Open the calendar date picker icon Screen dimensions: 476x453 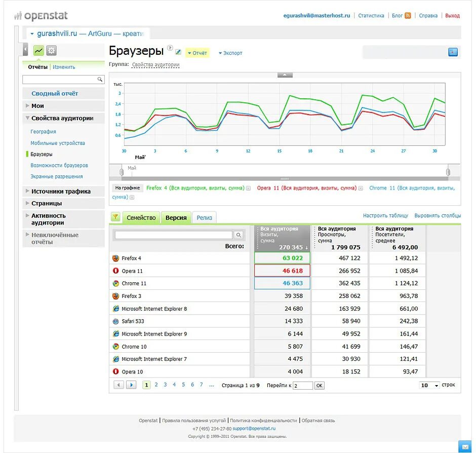tap(453, 52)
